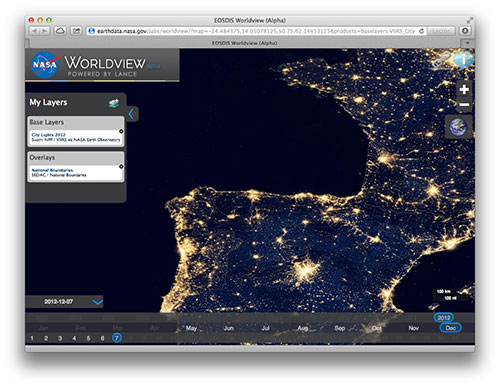
Task: Open the add layers stack icon
Action: pos(114,103)
